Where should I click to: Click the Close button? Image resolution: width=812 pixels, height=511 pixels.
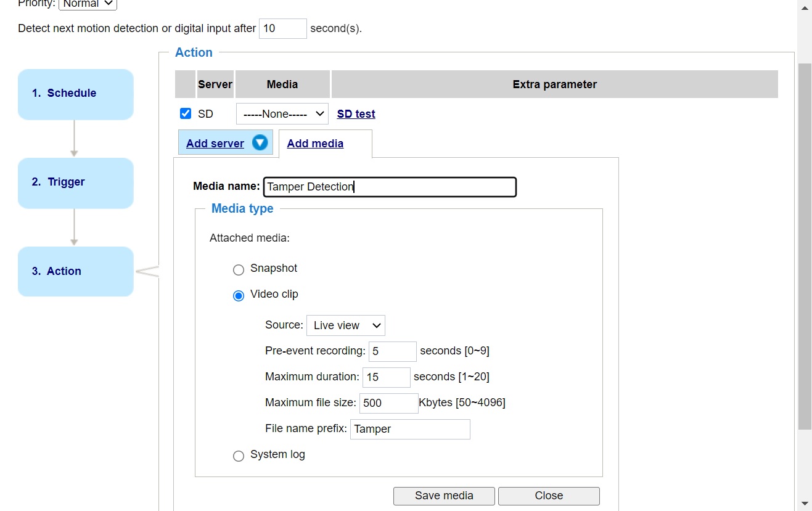click(548, 496)
